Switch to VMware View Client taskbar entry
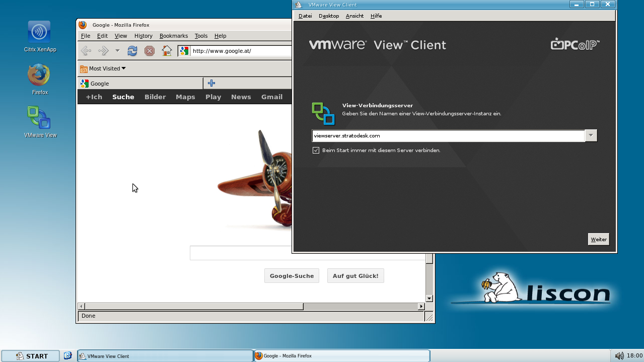 point(165,356)
